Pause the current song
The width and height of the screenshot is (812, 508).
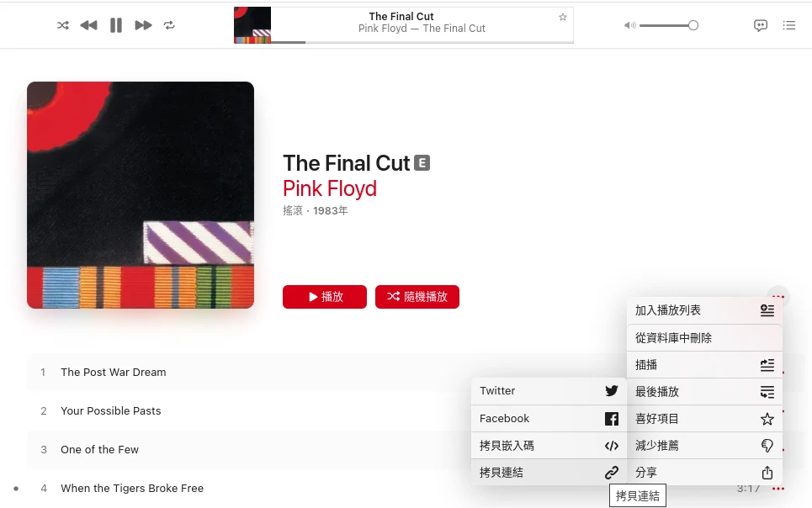pyautogui.click(x=116, y=25)
